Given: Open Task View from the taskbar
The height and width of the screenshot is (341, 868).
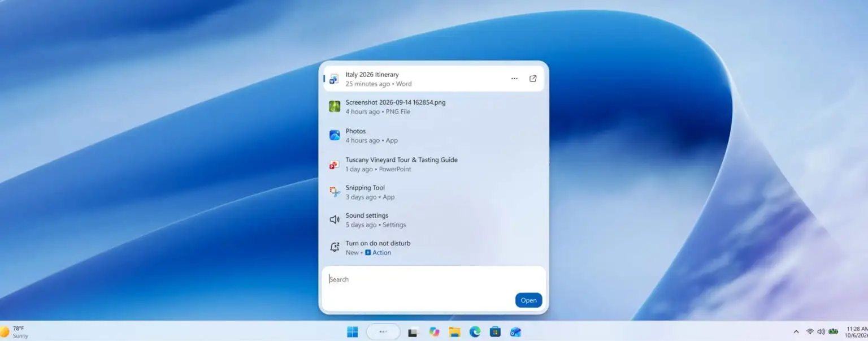Looking at the screenshot, I should 413,333.
